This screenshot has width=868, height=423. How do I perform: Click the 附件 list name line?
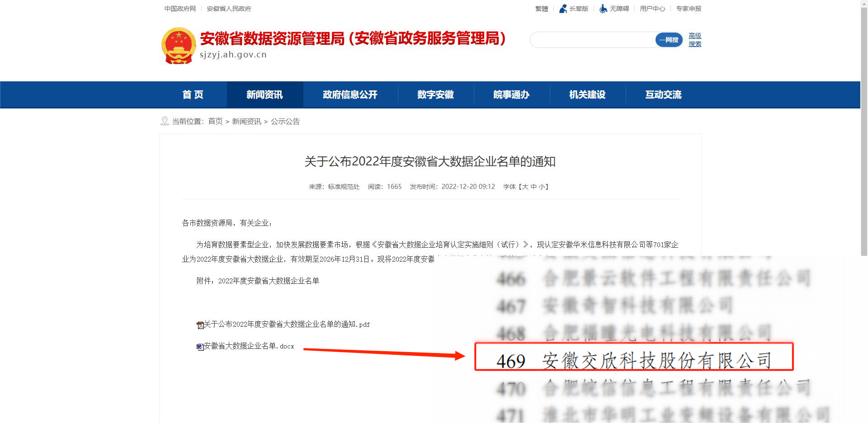(258, 281)
